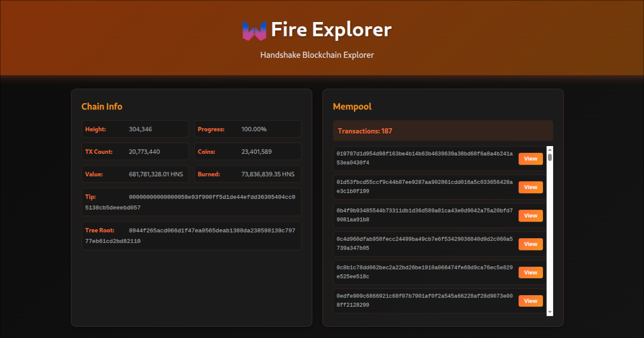View transaction starting with 019787d1
644x338 pixels.
530,158
